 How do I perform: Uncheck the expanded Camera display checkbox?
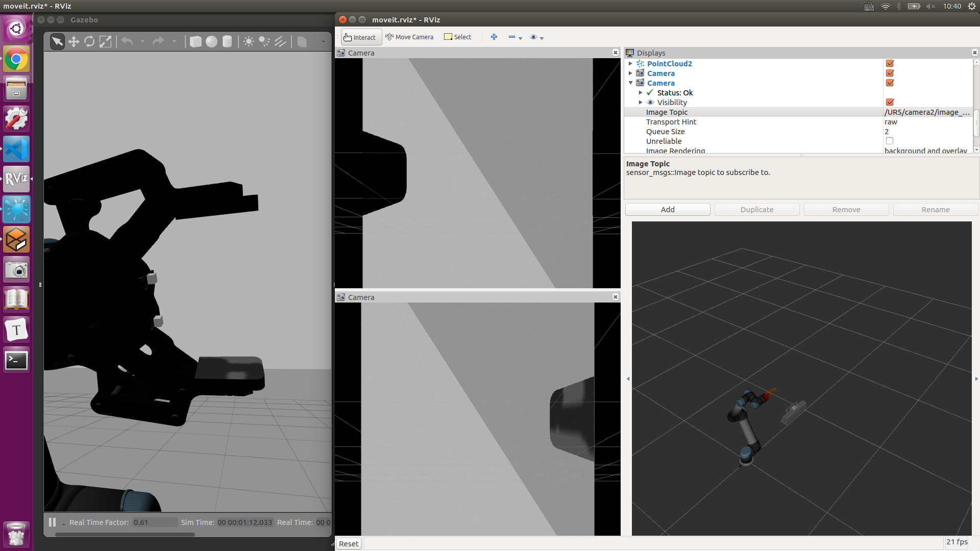pyautogui.click(x=890, y=83)
